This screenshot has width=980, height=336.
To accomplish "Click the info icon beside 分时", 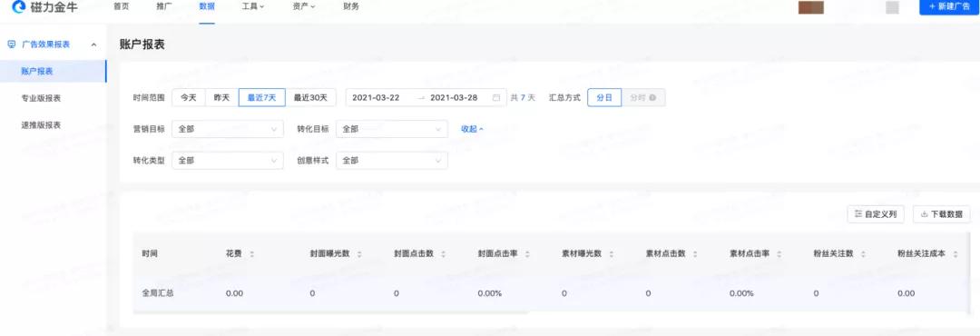I will [x=652, y=97].
